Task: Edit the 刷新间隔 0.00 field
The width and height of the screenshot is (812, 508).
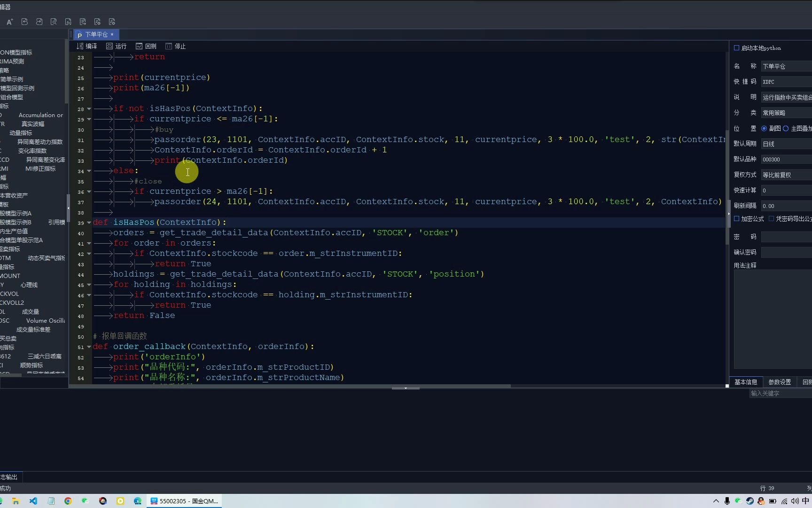Action: coord(786,206)
